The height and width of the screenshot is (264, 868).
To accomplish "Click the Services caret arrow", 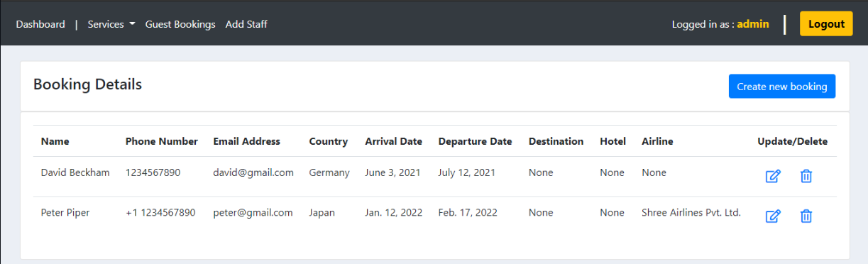I will [x=132, y=24].
